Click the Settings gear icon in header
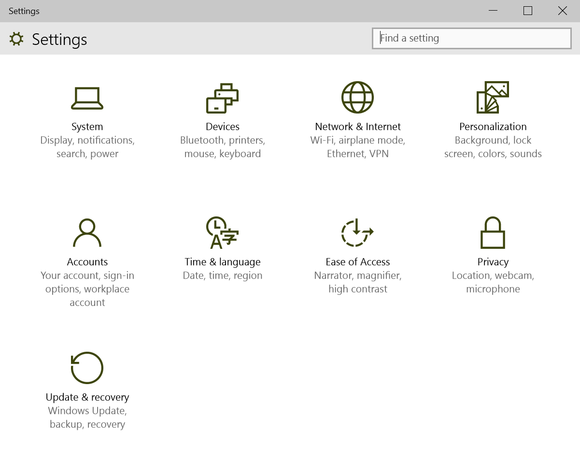580x458 pixels. point(16,39)
